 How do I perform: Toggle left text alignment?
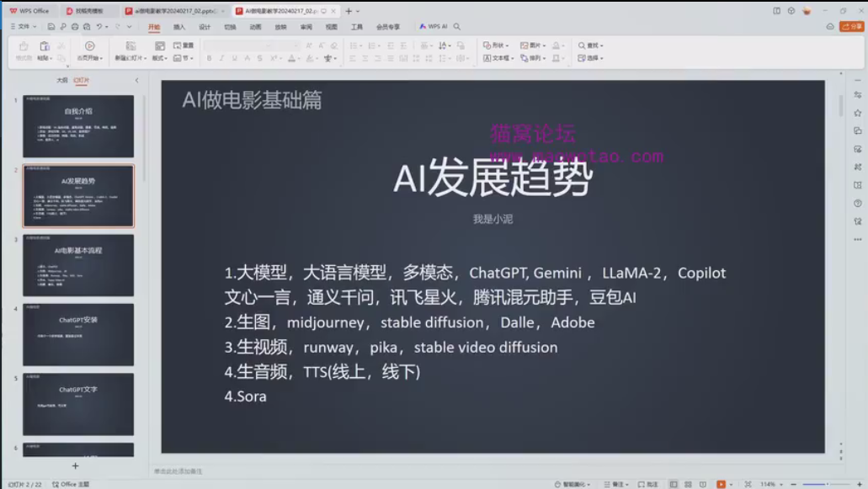click(352, 58)
